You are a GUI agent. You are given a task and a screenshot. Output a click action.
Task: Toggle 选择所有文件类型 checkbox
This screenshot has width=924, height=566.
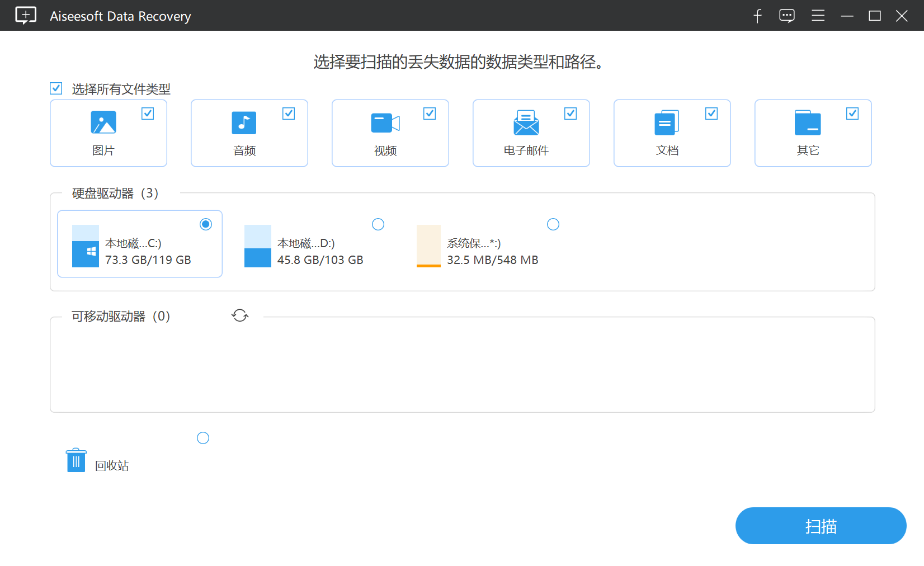(56, 88)
